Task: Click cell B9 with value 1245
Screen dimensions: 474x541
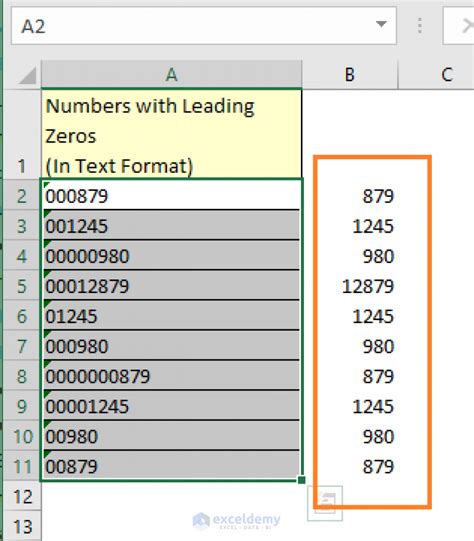Action: [x=350, y=405]
